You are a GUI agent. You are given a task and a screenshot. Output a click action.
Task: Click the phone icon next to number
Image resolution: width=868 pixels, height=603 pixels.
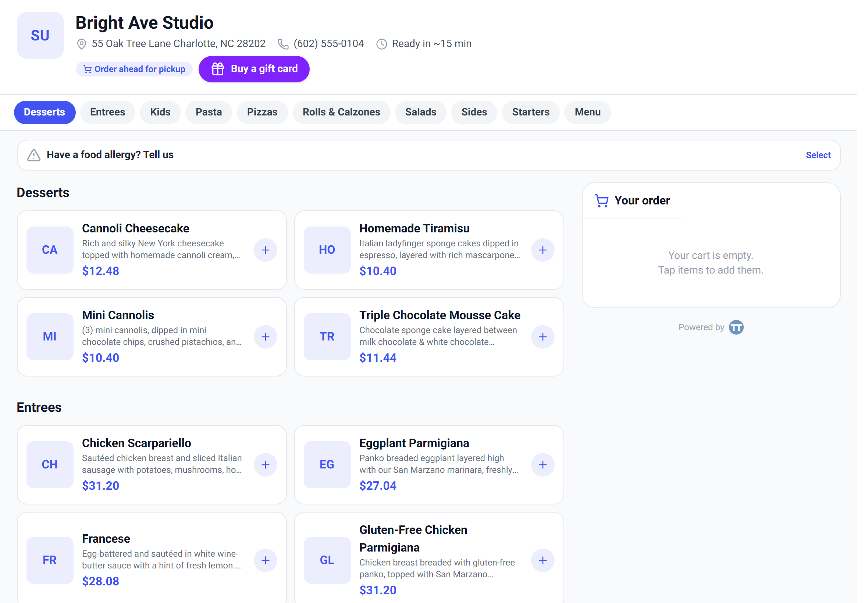pos(283,44)
